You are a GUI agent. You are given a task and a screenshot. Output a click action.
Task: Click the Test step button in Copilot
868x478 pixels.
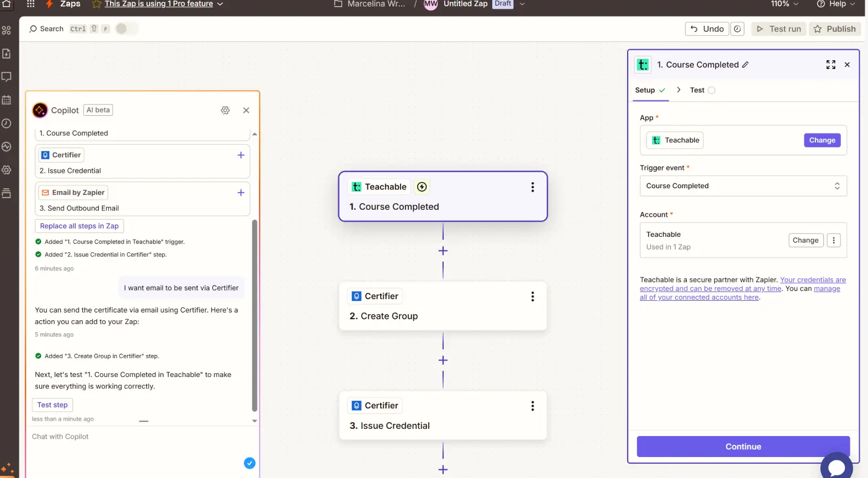tap(52, 405)
